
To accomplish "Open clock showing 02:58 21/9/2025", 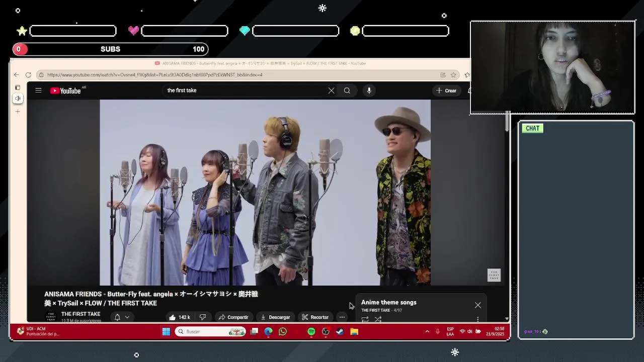I will (495, 331).
